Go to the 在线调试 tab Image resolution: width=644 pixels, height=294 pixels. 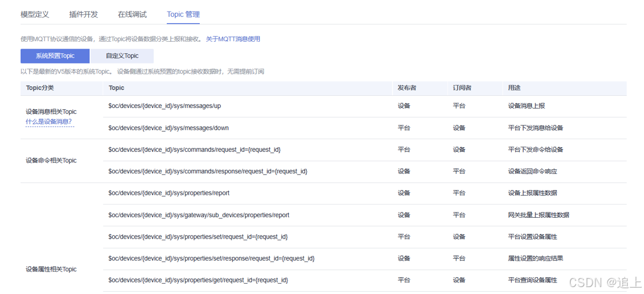[x=132, y=14]
